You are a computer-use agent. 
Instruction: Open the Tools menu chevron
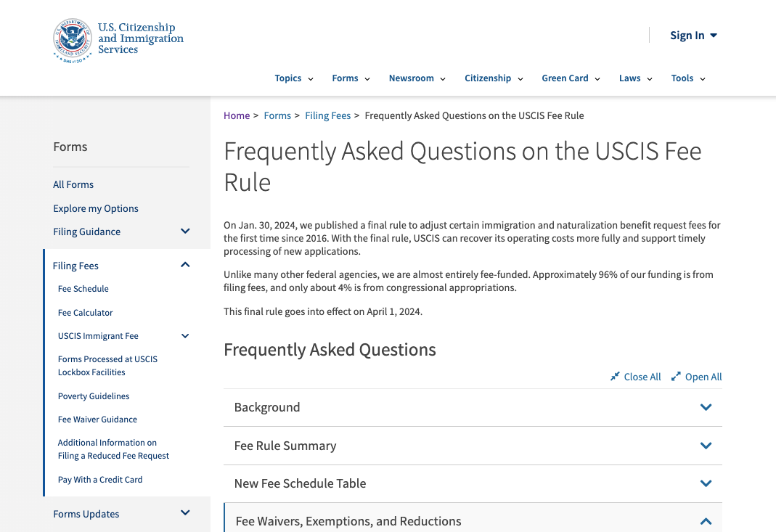(702, 78)
